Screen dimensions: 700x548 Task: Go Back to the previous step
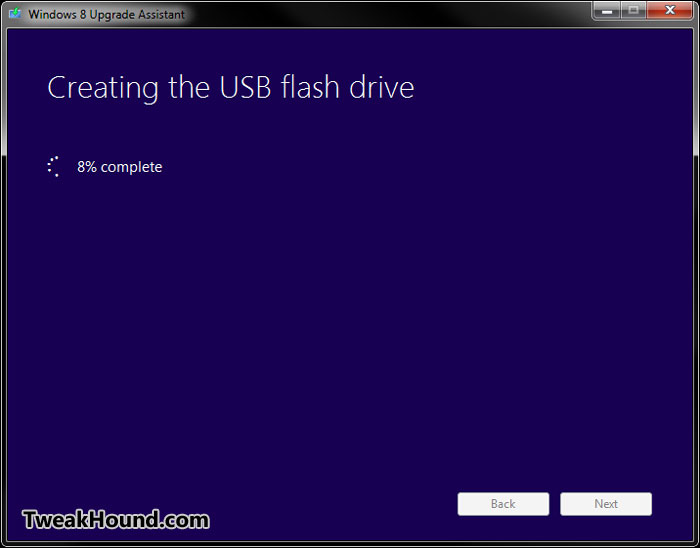503,504
